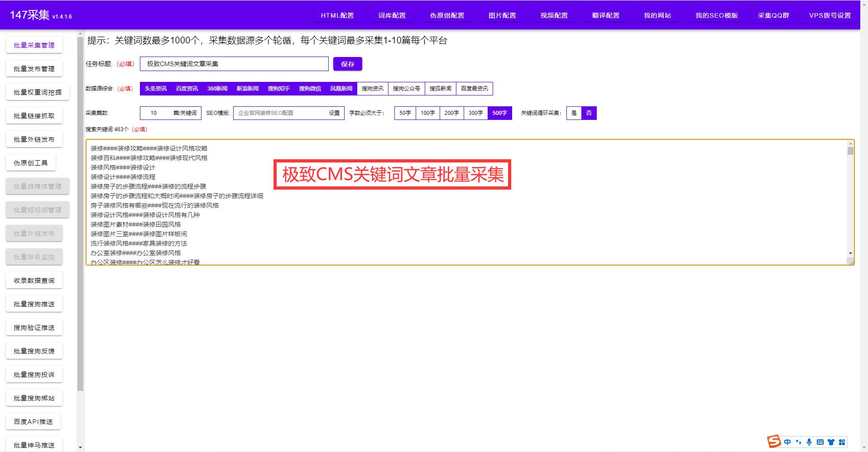
Task: Select 300字 minimum word count
Action: click(x=476, y=113)
